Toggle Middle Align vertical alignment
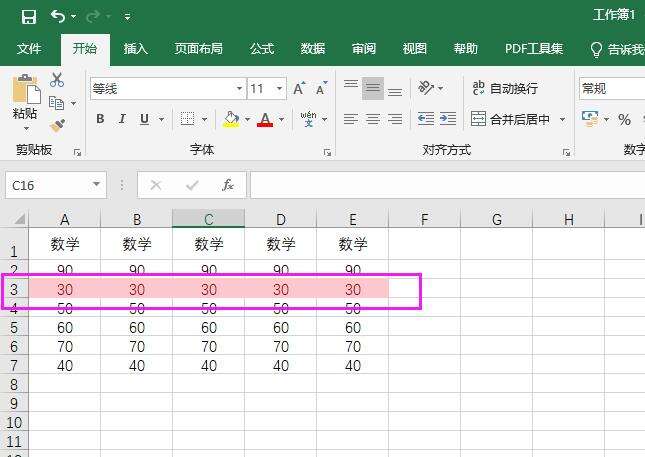This screenshot has width=645, height=457. 373,88
